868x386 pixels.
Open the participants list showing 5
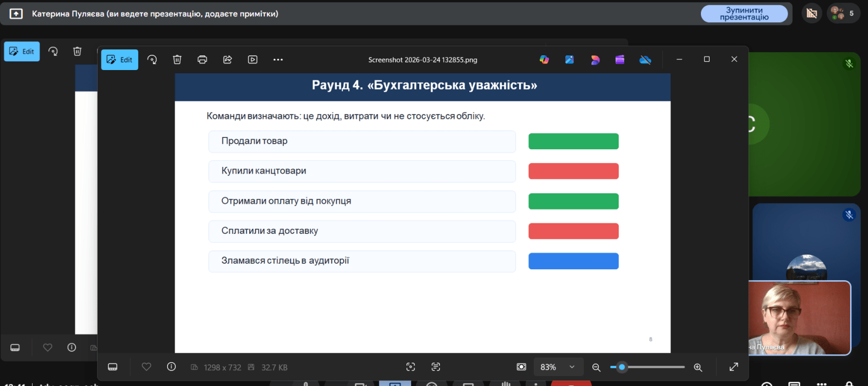tap(843, 14)
